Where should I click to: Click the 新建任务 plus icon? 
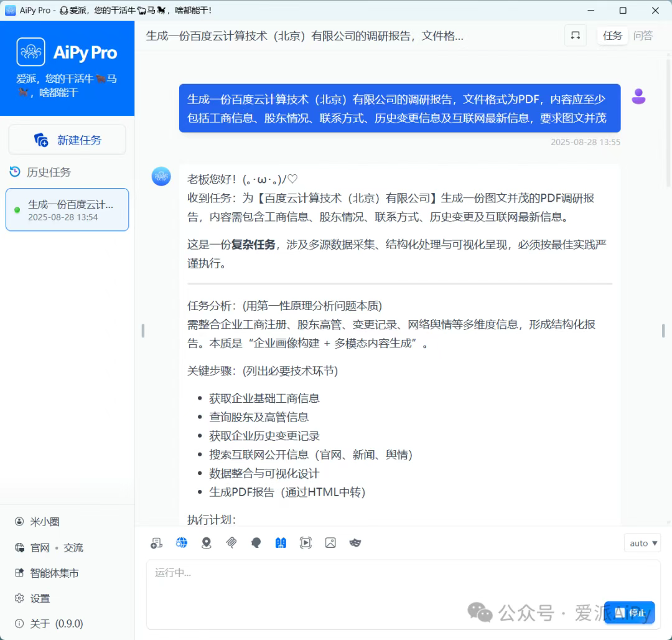coord(41,140)
